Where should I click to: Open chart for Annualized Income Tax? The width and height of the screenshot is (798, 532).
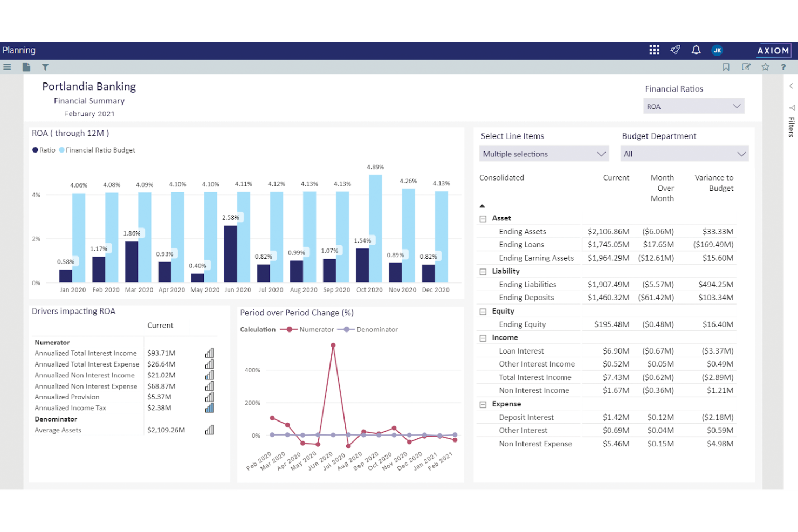click(x=209, y=408)
